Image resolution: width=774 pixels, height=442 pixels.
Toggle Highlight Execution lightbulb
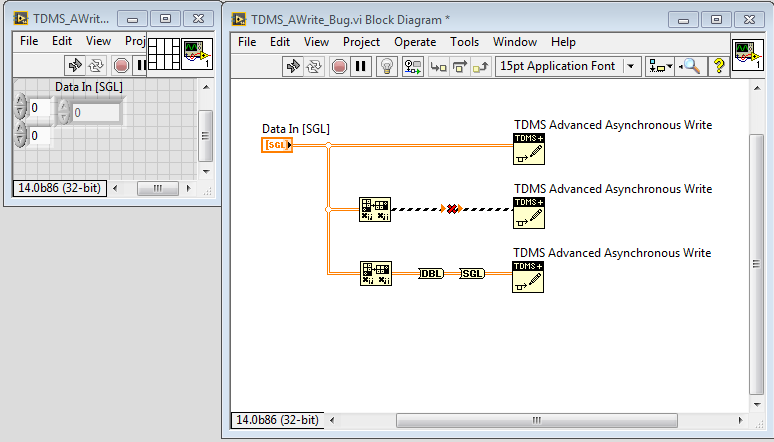387,66
